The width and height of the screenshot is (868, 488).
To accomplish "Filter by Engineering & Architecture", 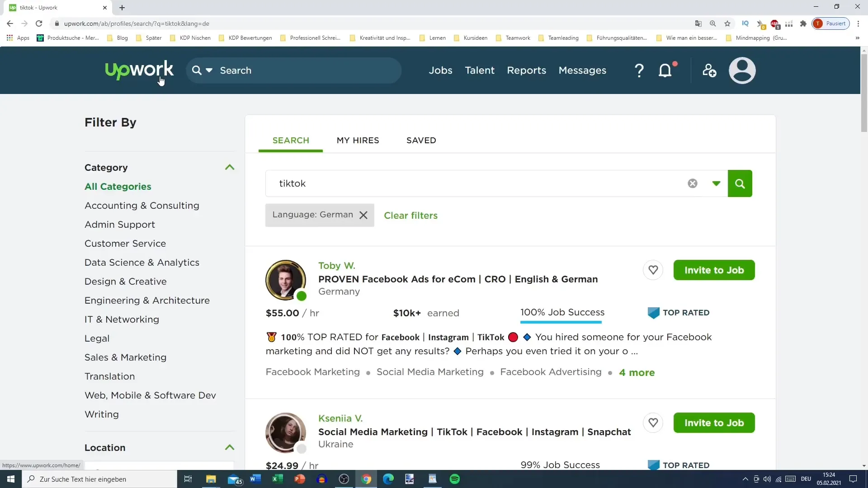I will (x=147, y=300).
